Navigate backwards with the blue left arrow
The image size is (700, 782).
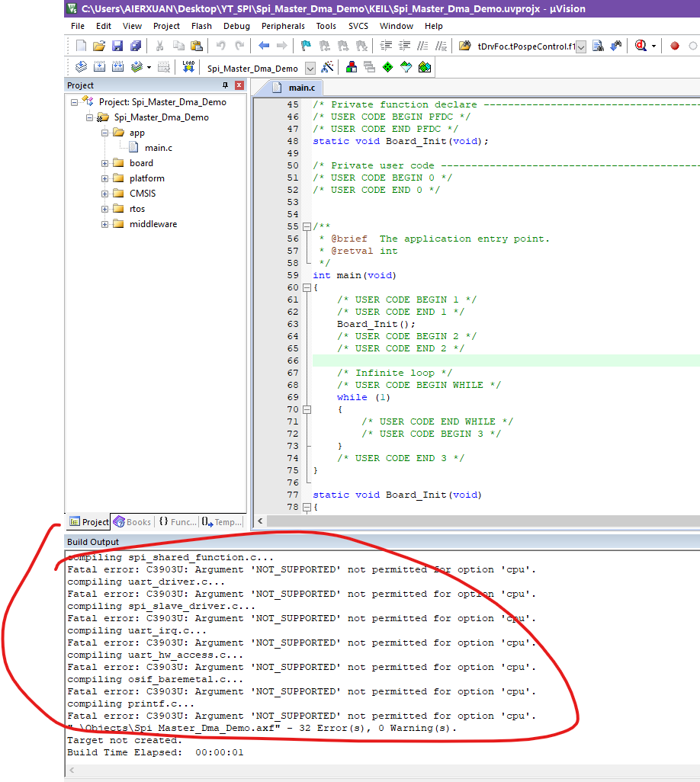263,46
